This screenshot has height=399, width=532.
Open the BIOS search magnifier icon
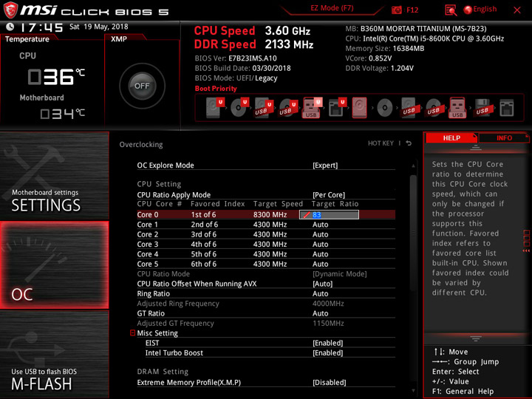coord(451,10)
